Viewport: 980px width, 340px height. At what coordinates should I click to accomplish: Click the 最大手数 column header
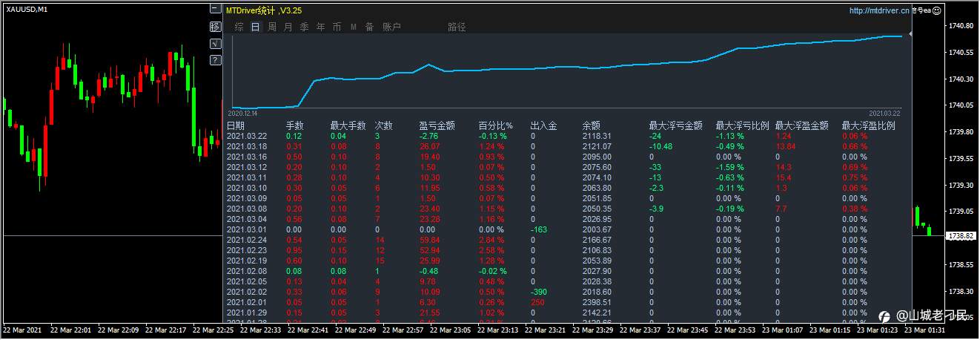pyautogui.click(x=348, y=125)
